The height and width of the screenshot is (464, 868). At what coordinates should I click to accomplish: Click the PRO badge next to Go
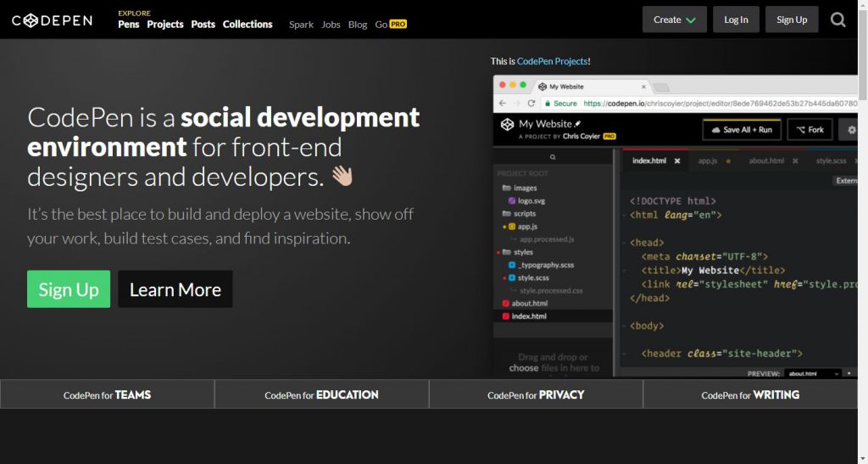pyautogui.click(x=398, y=24)
